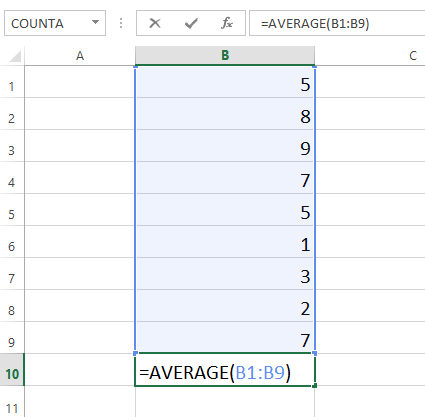
Task: Click empty cell A10
Action: 80,370
